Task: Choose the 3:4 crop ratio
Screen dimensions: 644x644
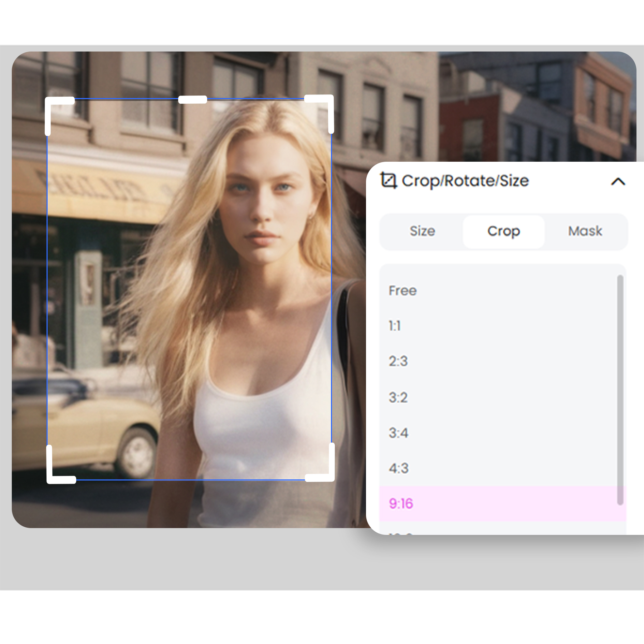Action: tap(399, 433)
